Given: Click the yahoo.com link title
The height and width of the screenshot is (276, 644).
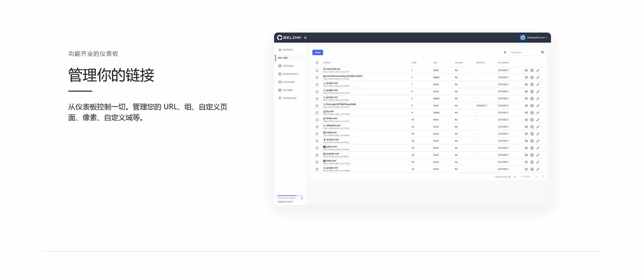Looking at the screenshot, I should tap(331, 147).
